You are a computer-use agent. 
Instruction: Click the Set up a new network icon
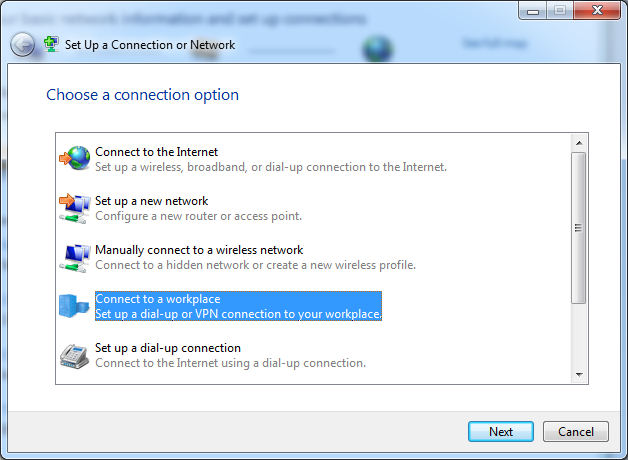point(74,208)
